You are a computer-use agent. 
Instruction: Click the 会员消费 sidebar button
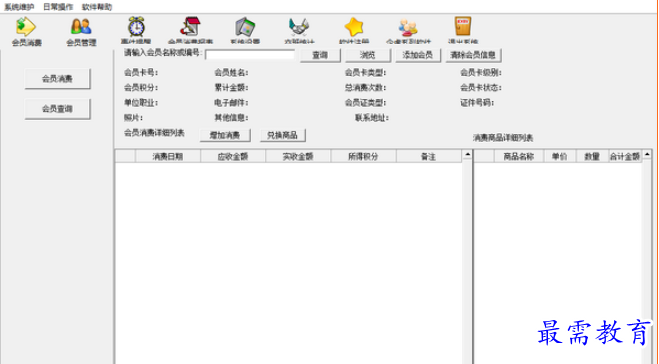57,79
